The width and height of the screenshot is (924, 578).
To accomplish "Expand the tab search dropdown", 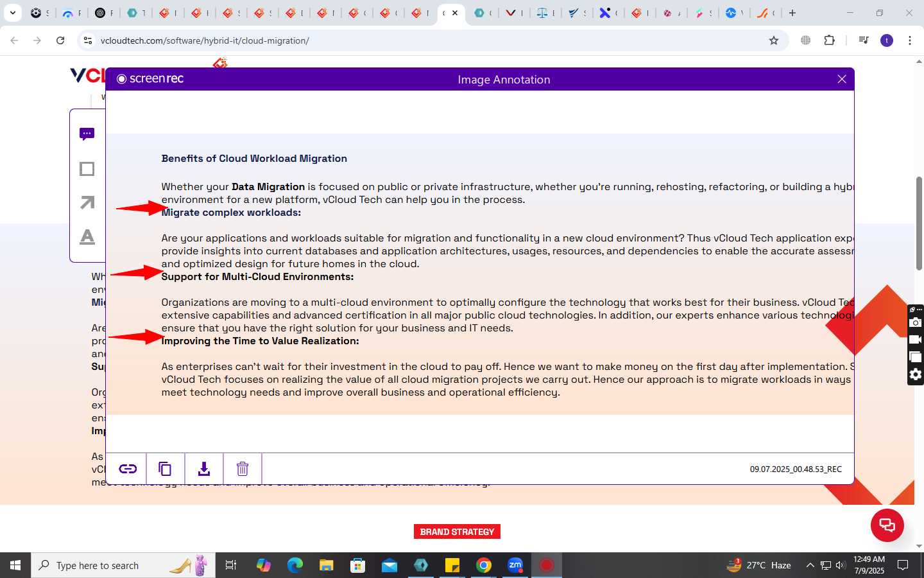I will coord(12,13).
